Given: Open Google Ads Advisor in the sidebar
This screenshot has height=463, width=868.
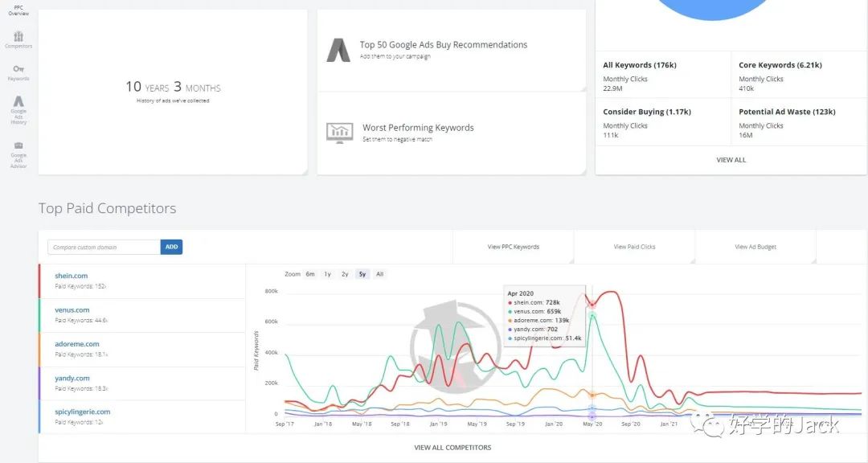Looking at the screenshot, I should click(18, 154).
